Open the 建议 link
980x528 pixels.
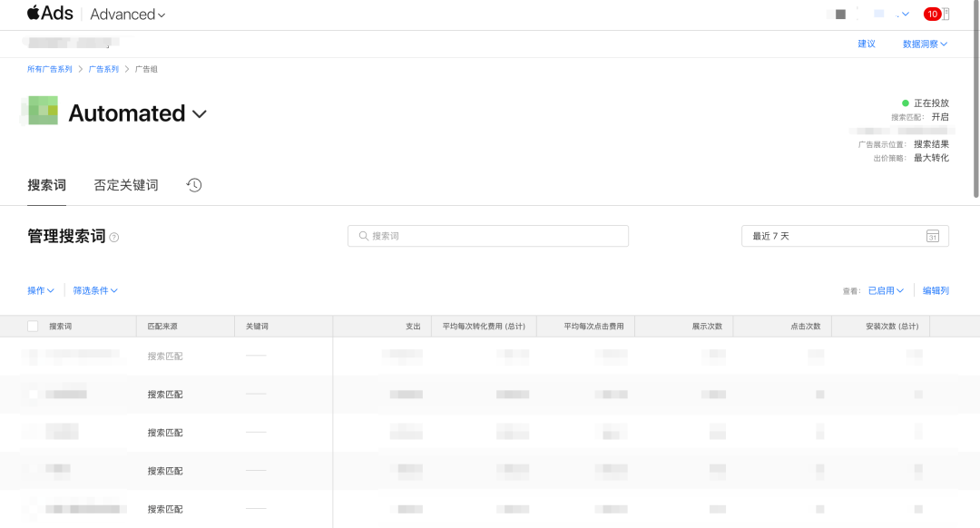867,44
